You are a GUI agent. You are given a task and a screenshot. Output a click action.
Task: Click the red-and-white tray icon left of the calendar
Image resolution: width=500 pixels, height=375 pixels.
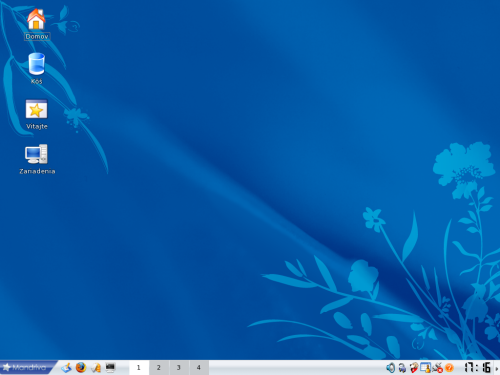coord(414,368)
